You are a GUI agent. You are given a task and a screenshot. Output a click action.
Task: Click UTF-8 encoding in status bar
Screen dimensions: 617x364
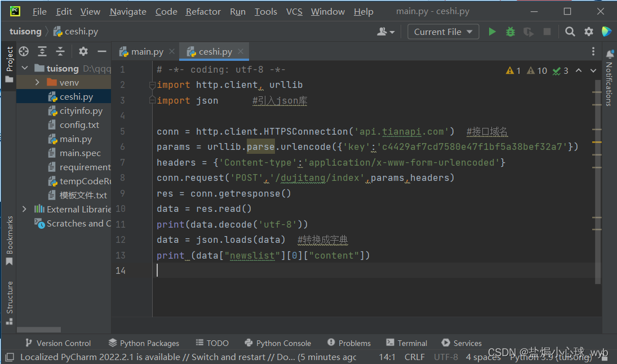tap(446, 357)
